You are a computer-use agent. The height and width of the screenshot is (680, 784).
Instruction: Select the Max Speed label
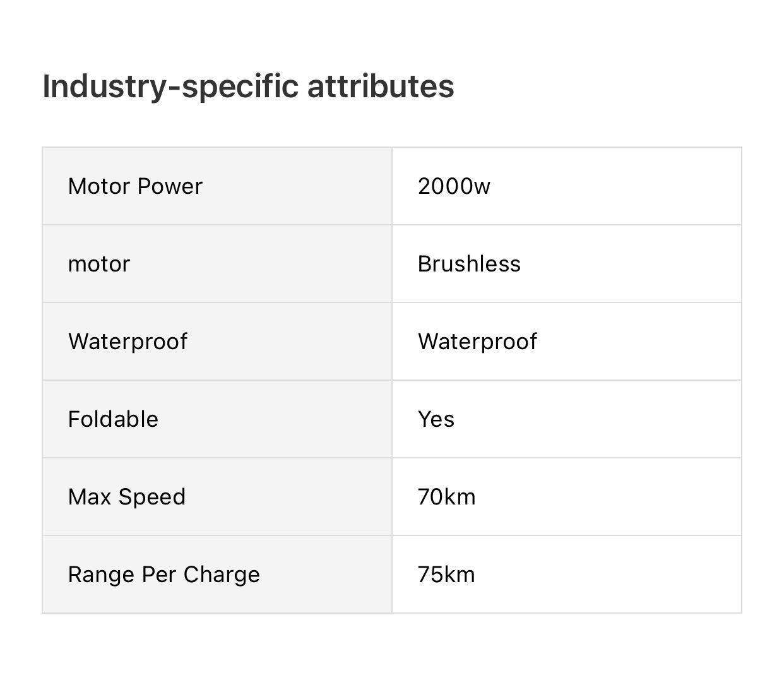point(127,497)
